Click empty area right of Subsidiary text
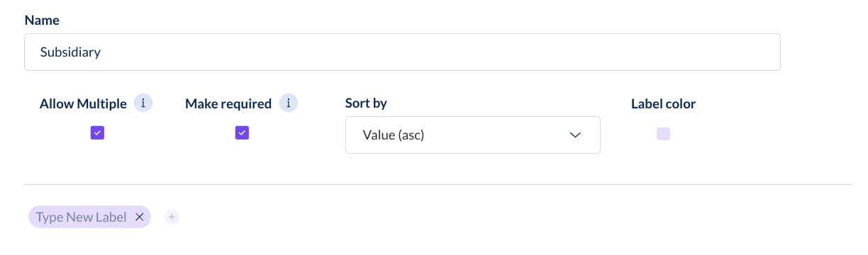Image resolution: width=868 pixels, height=255 pixels. 440,52
